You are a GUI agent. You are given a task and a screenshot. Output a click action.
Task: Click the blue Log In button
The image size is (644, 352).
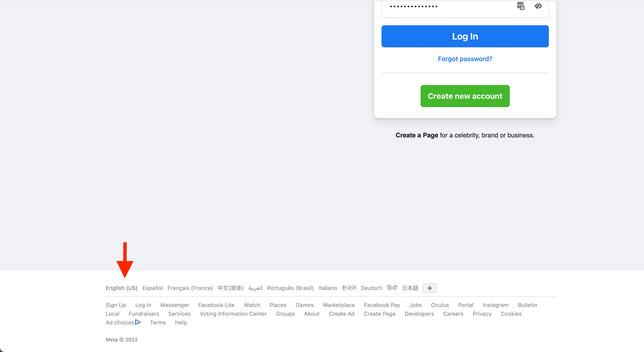[x=465, y=36]
